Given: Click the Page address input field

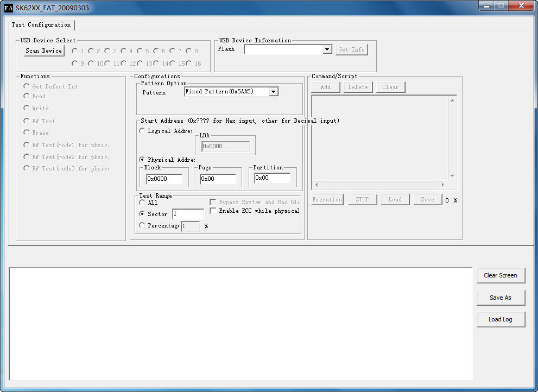Looking at the screenshot, I should [218, 179].
